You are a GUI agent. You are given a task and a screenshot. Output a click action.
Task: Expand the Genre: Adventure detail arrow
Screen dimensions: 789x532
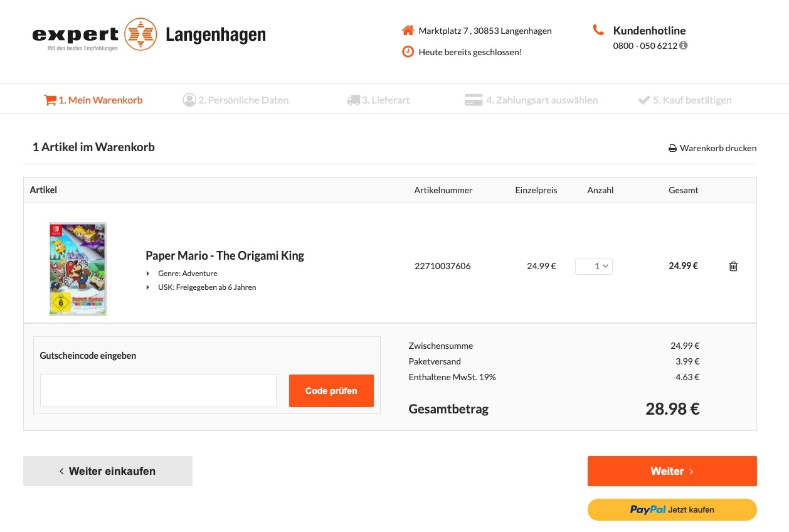point(148,274)
